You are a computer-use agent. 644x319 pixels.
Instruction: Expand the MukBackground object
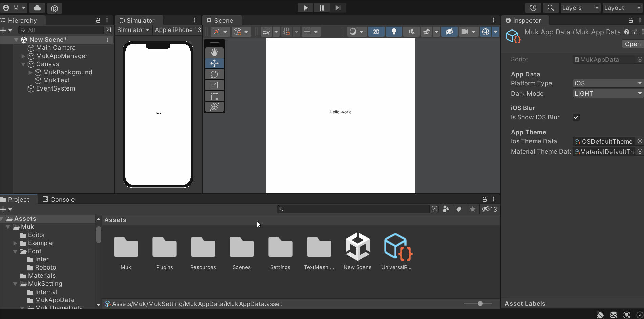[30, 72]
